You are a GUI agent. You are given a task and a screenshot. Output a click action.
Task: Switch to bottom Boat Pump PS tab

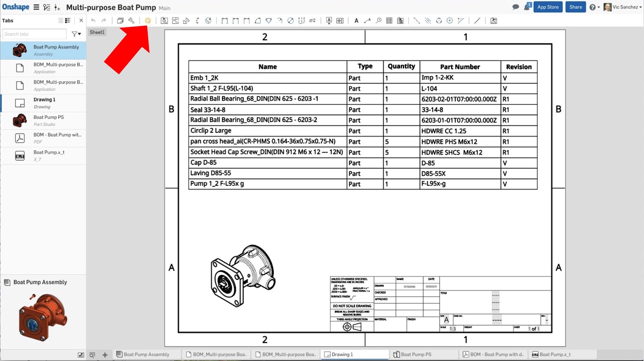tap(424, 355)
